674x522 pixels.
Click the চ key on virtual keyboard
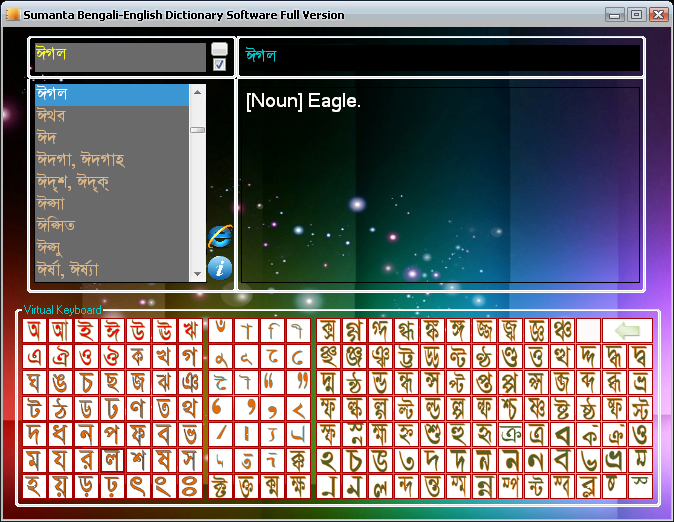[86, 383]
